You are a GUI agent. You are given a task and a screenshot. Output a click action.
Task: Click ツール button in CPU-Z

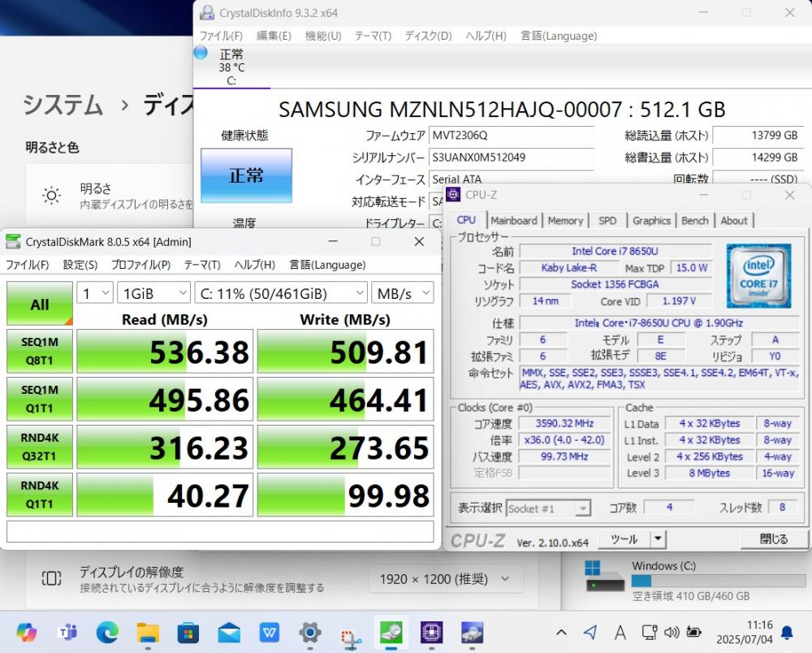point(624,538)
